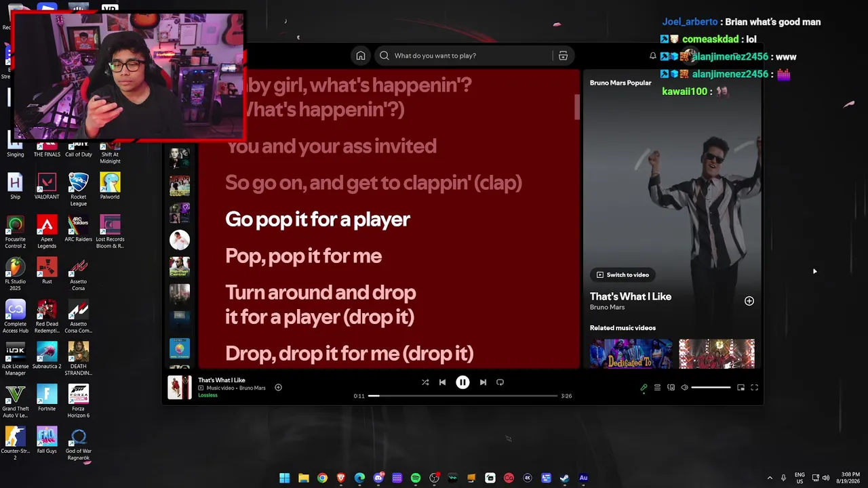
Task: Add song to library in now playing bar
Action: pyautogui.click(x=278, y=388)
